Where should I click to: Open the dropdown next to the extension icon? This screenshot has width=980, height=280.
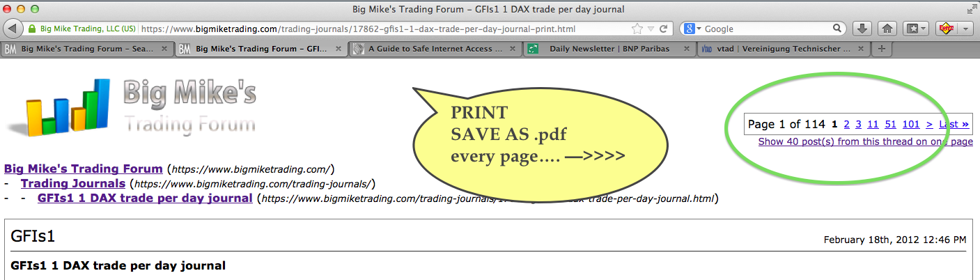click(x=965, y=29)
